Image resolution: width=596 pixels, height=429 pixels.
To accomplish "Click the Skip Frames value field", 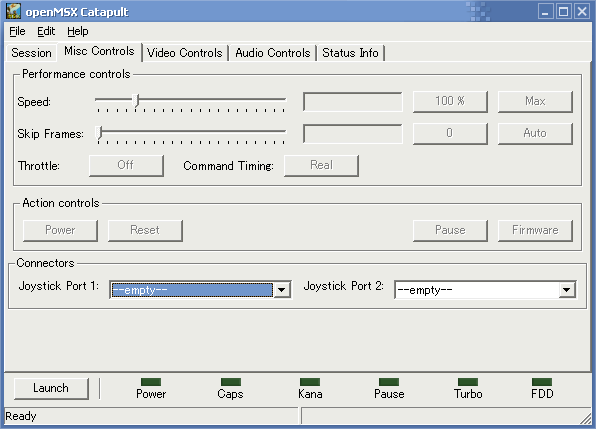I will tap(353, 134).
